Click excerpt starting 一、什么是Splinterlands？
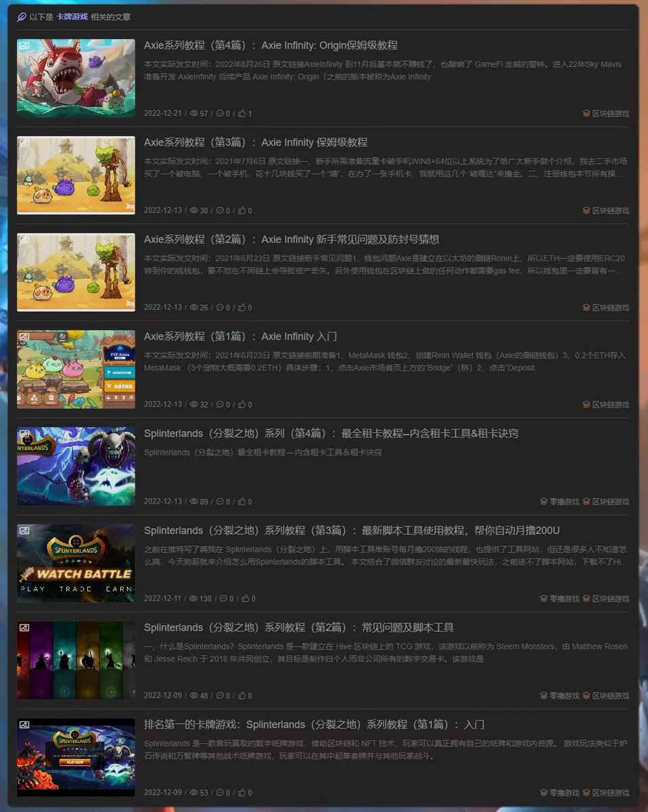 (386, 652)
